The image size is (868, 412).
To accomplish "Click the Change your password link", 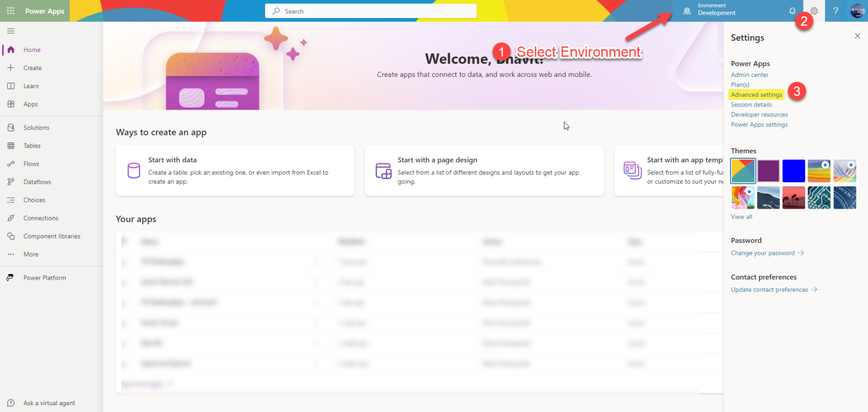I will 767,253.
